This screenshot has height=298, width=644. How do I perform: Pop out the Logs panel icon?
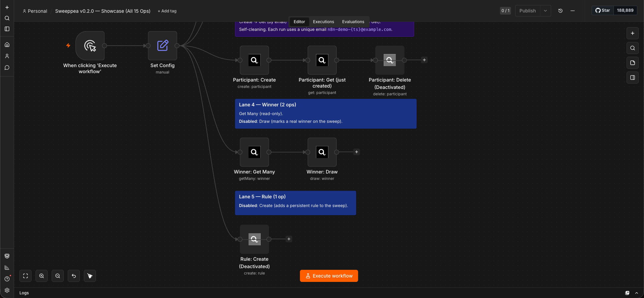(627, 293)
